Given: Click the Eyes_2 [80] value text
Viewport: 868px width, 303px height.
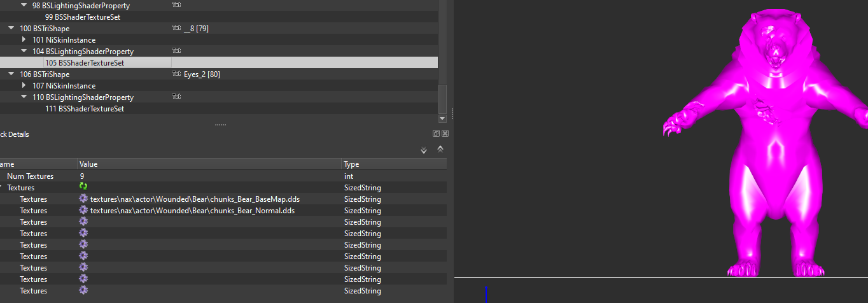Looking at the screenshot, I should tap(202, 74).
